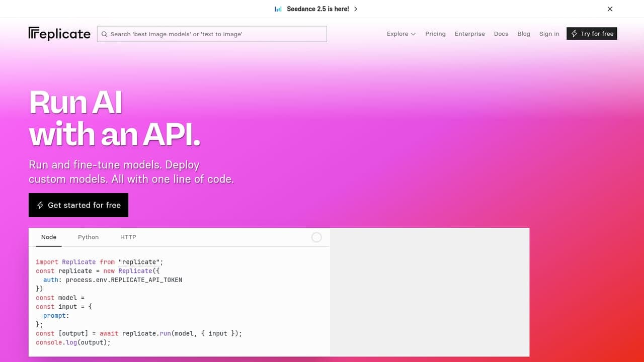Click the 'Run AI with an API.' headline
644x362 pixels.
pyautogui.click(x=115, y=118)
